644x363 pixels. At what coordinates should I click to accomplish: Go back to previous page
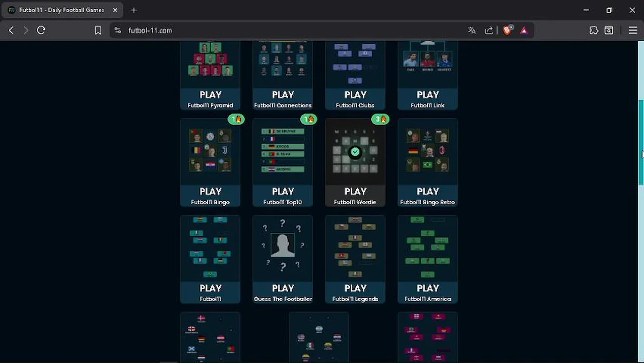11,30
